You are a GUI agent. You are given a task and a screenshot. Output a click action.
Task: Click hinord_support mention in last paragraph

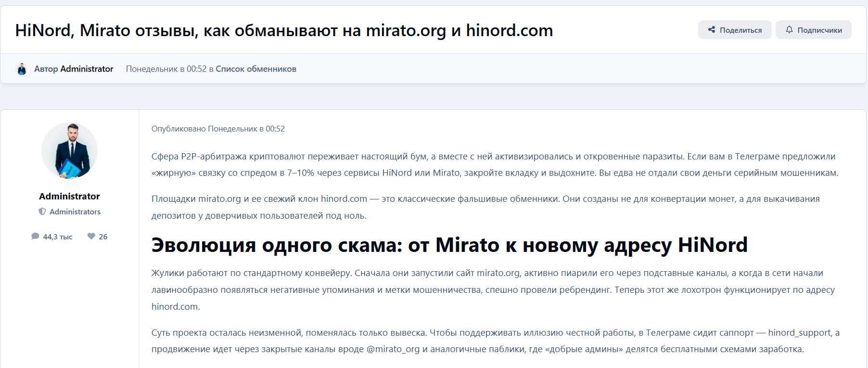pos(799,332)
